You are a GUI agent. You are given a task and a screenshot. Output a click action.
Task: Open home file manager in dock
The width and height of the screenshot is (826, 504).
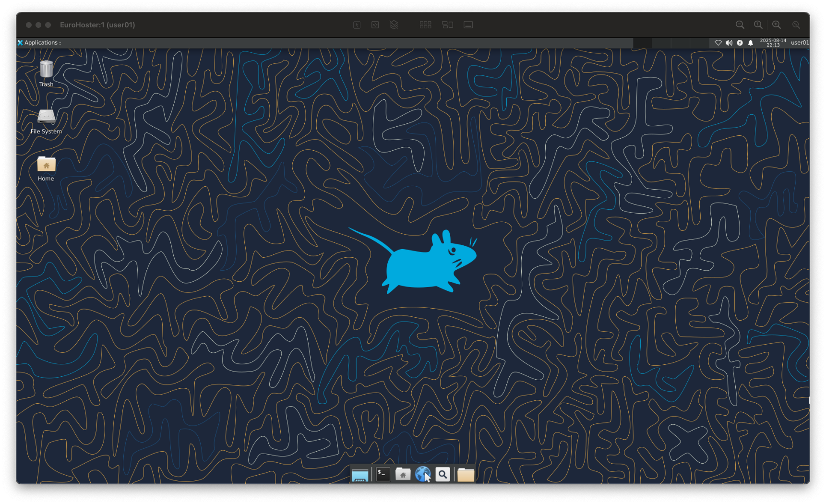point(403,474)
